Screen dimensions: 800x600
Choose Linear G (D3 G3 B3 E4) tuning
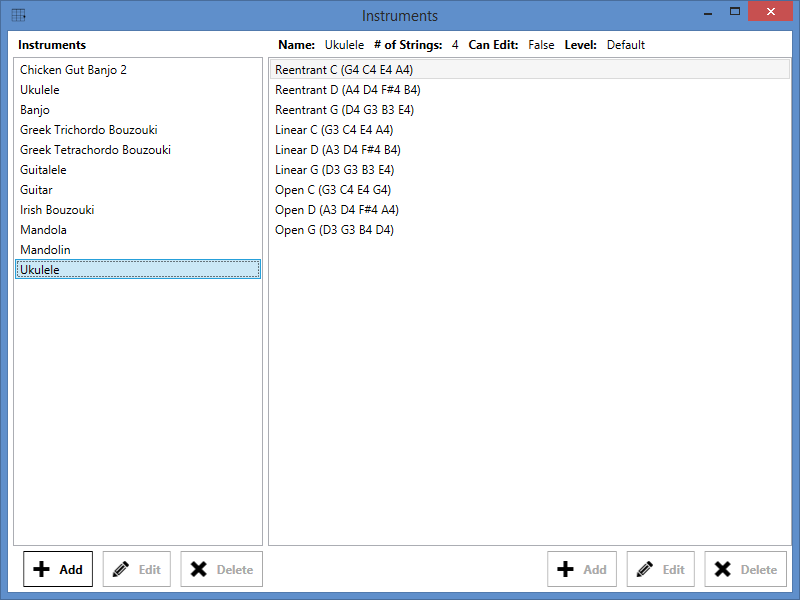[344, 170]
